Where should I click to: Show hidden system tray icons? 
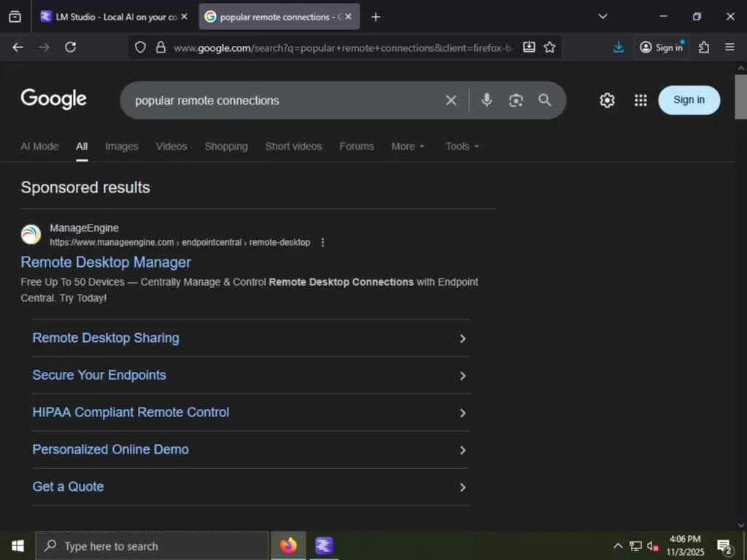(x=618, y=545)
